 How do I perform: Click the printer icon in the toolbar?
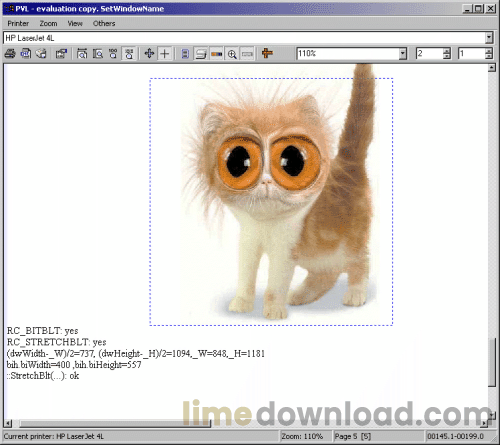(10, 53)
